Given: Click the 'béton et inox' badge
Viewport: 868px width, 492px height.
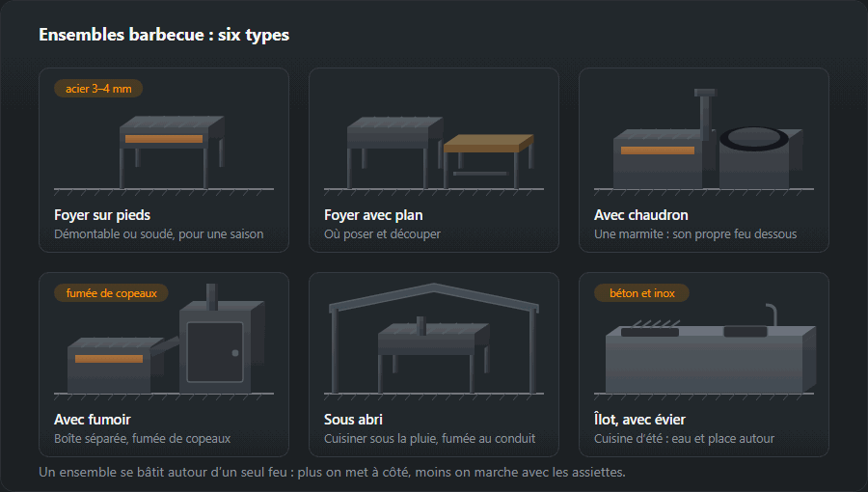Looking at the screenshot, I should click(641, 292).
